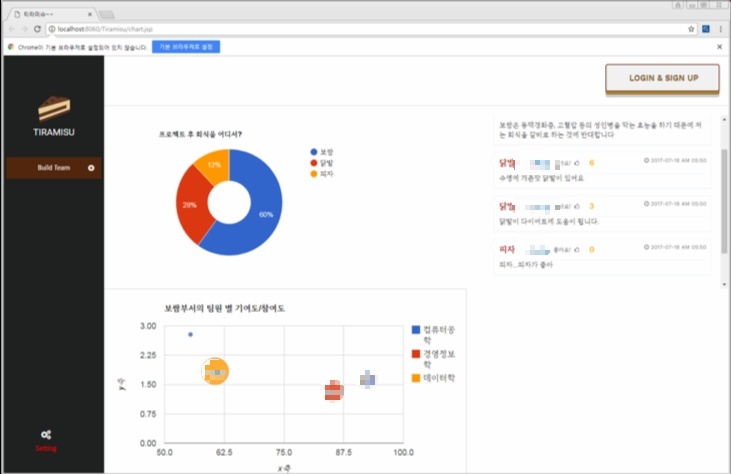
Task: Click the timestamp on the 피자 comment
Action: coord(675,247)
